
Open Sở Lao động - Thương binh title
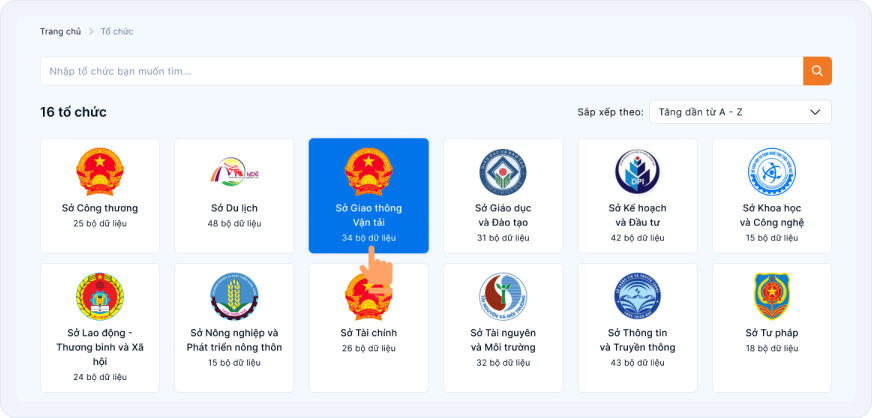tap(100, 347)
